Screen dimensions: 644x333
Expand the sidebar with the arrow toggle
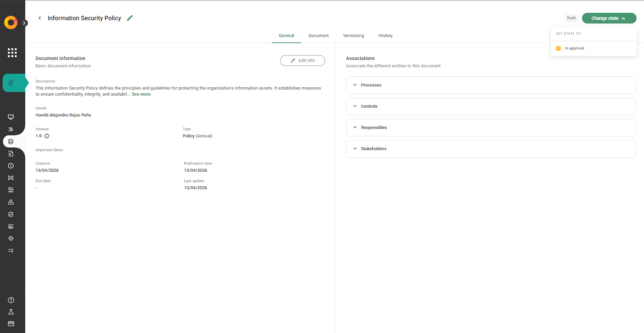[x=25, y=23]
